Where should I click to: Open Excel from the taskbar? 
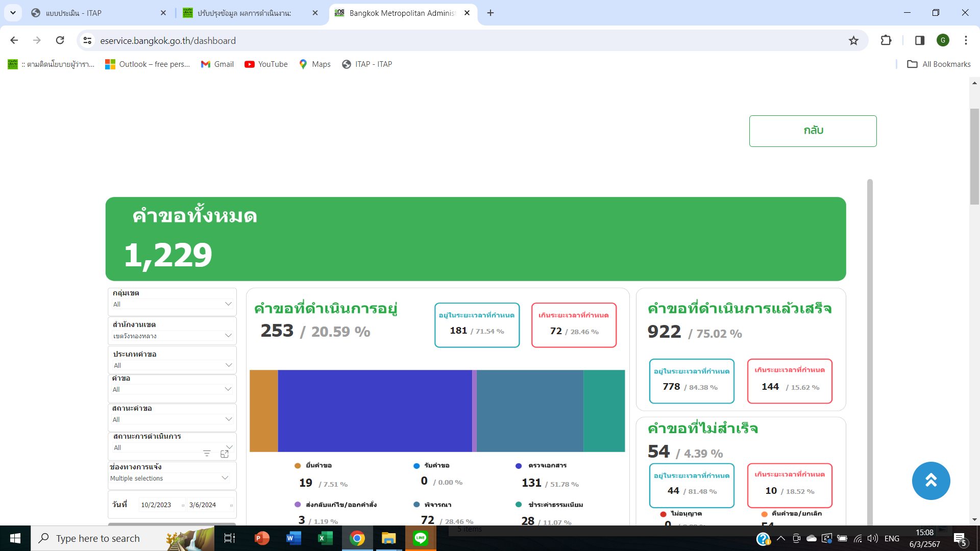pyautogui.click(x=325, y=538)
